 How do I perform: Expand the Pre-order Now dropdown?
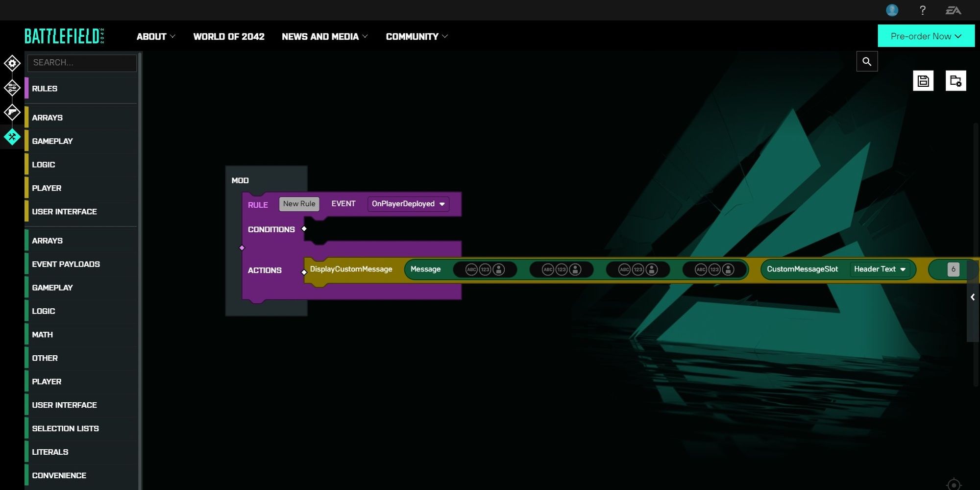coord(926,36)
